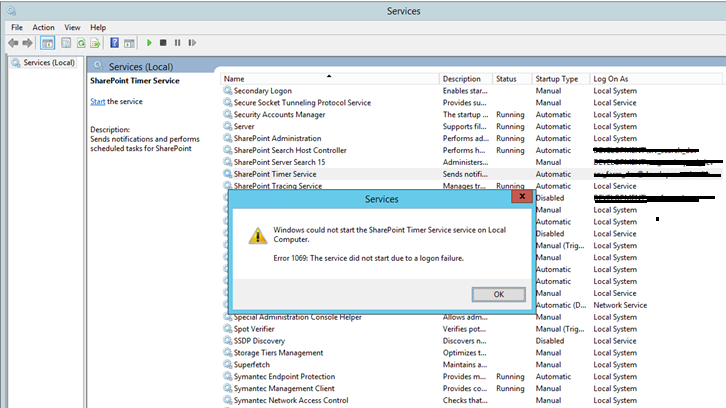
Task: Select the Server service name
Action: (244, 126)
